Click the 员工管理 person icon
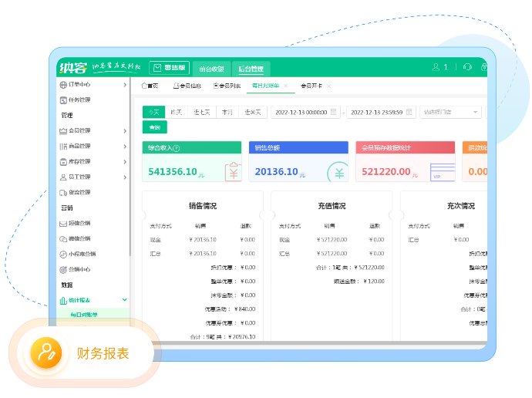This screenshot has width=532, height=398. (x=63, y=177)
